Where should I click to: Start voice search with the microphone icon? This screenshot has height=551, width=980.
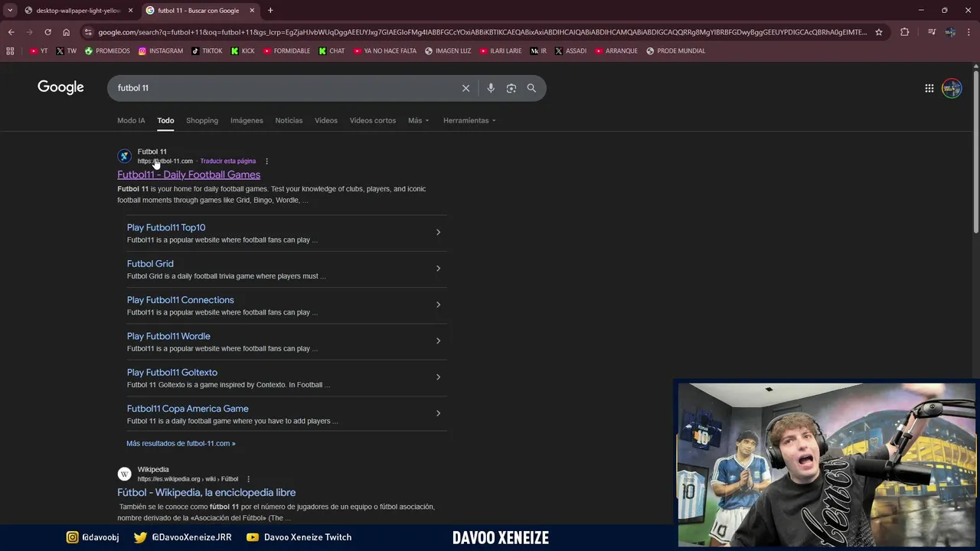(x=491, y=88)
